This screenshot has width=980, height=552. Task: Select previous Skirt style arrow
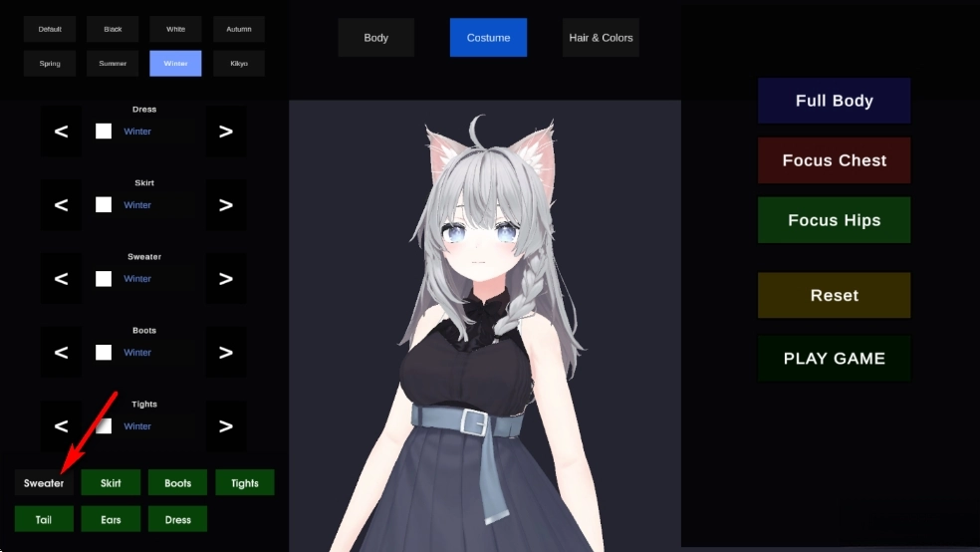[61, 205]
